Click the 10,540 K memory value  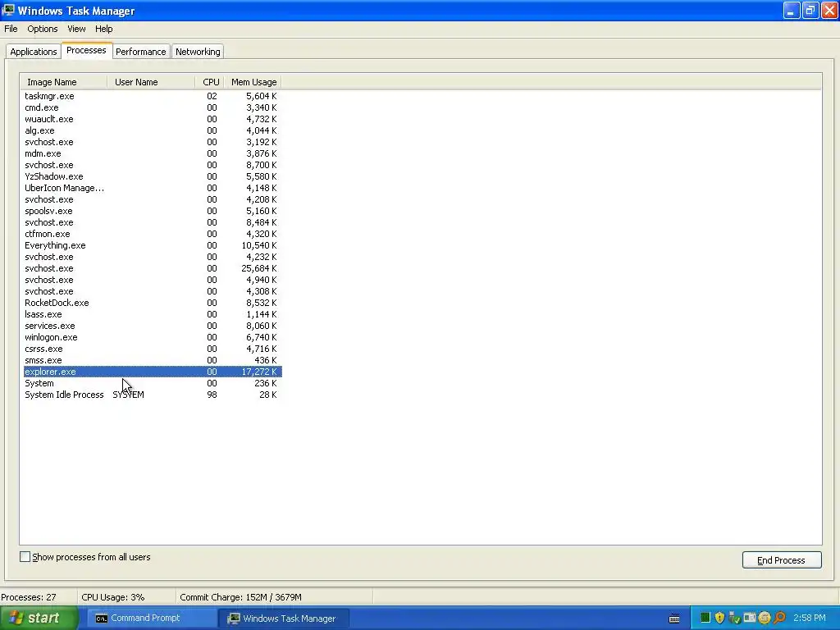259,245
